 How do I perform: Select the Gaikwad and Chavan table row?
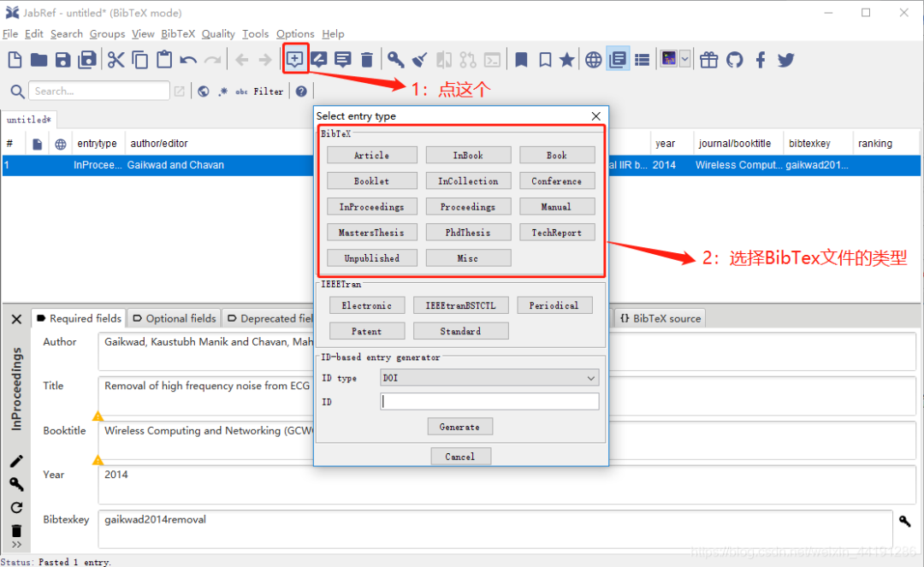pos(461,165)
